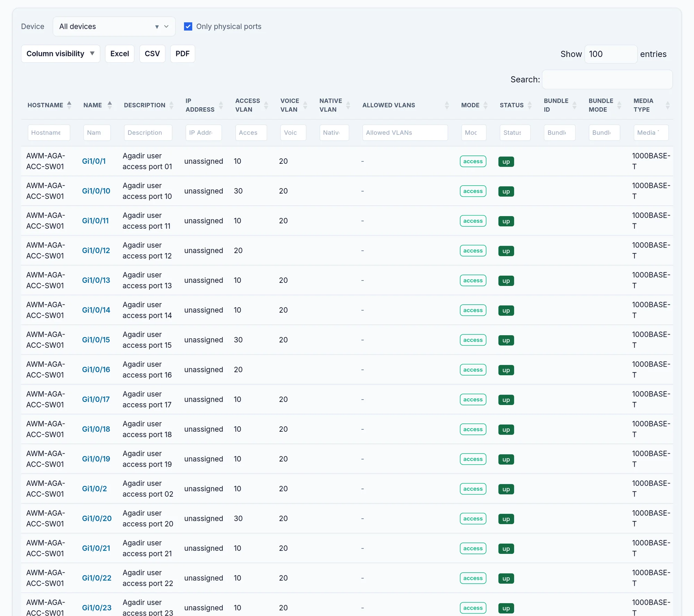This screenshot has width=694, height=616.
Task: Sort by Mode column arrows
Action: tap(485, 105)
